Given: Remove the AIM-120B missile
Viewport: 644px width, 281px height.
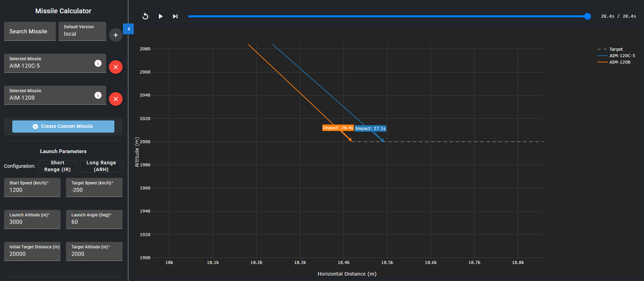Looking at the screenshot, I should (x=116, y=99).
